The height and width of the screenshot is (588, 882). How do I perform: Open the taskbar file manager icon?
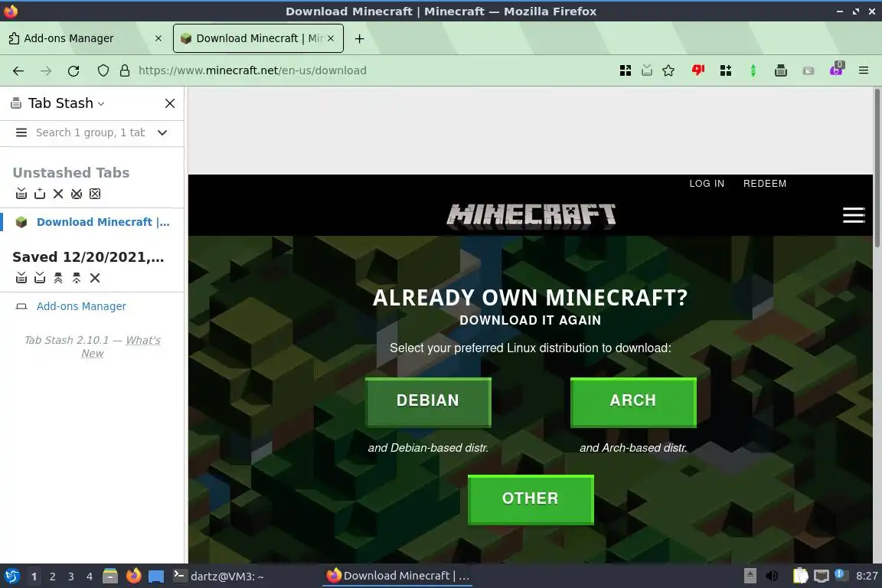(x=110, y=577)
